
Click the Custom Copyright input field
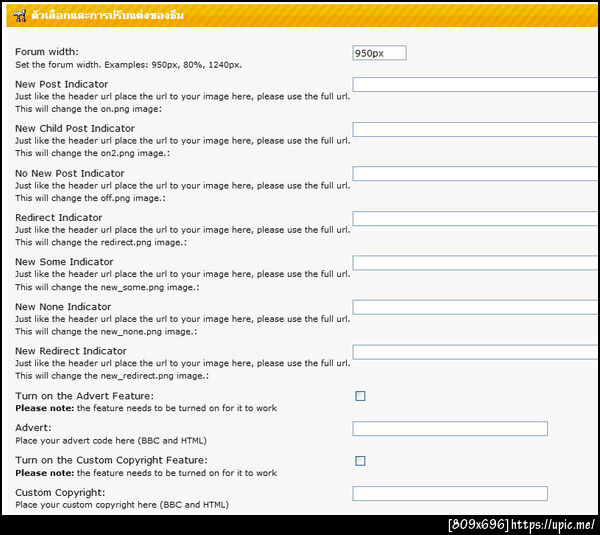(x=450, y=493)
